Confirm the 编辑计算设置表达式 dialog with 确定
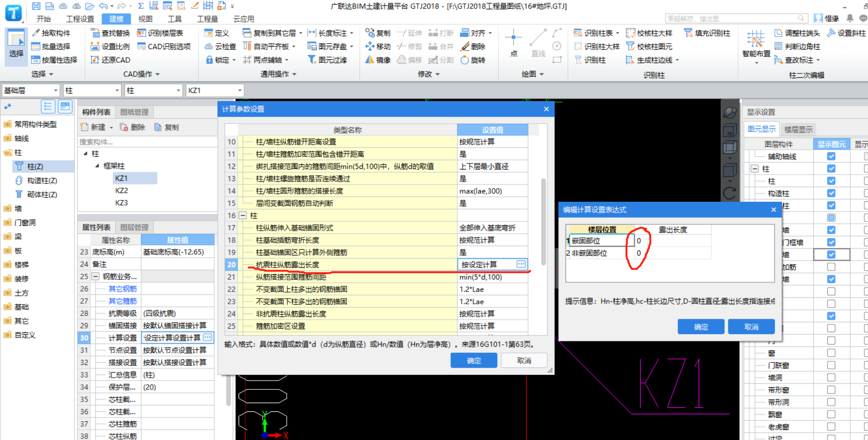 point(701,327)
